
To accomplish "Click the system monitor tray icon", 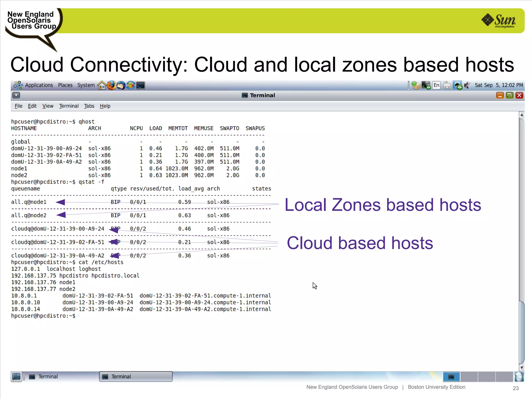I will pyautogui.click(x=426, y=85).
